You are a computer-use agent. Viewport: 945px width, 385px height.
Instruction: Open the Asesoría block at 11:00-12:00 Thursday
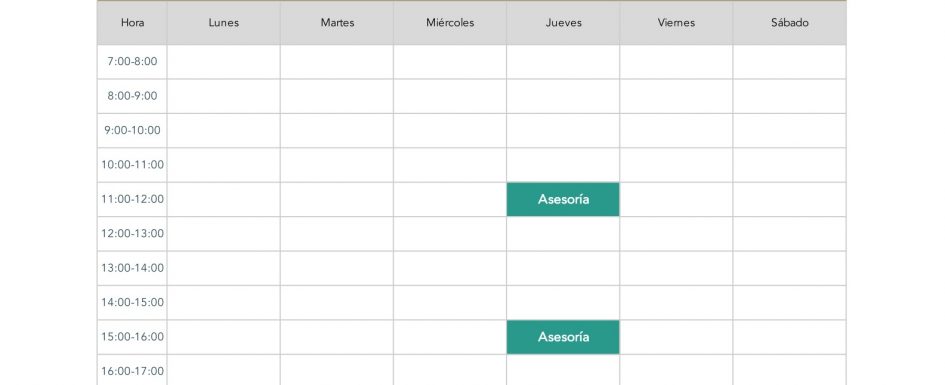point(563,199)
